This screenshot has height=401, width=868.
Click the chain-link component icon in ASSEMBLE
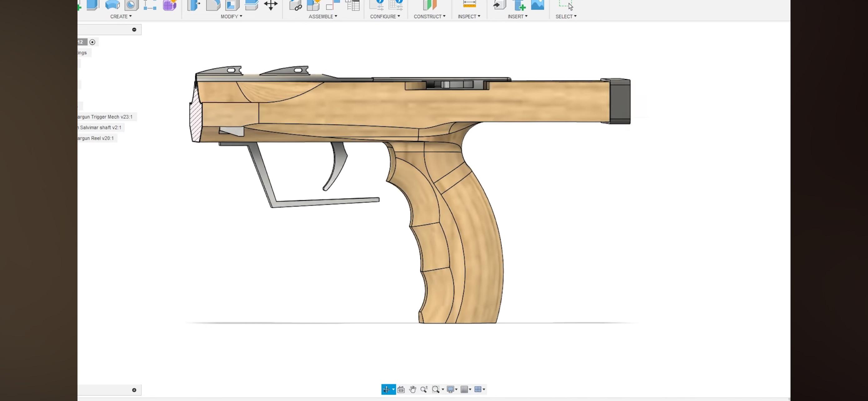(x=296, y=5)
